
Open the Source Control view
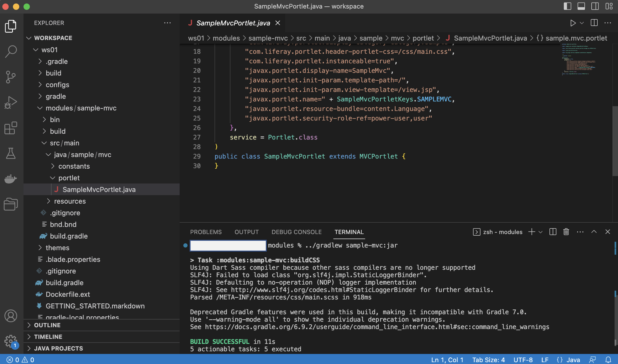pyautogui.click(x=11, y=77)
